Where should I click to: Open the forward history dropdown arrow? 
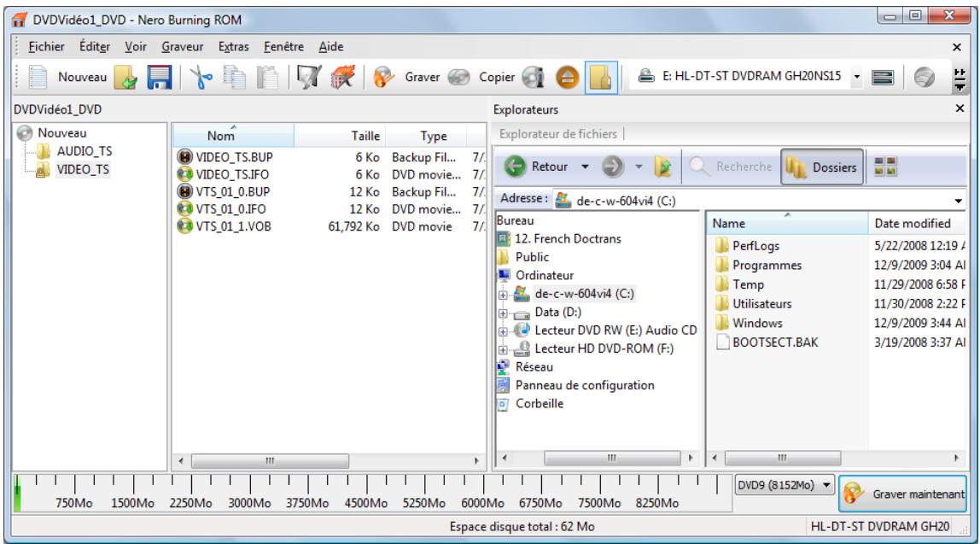pos(639,167)
